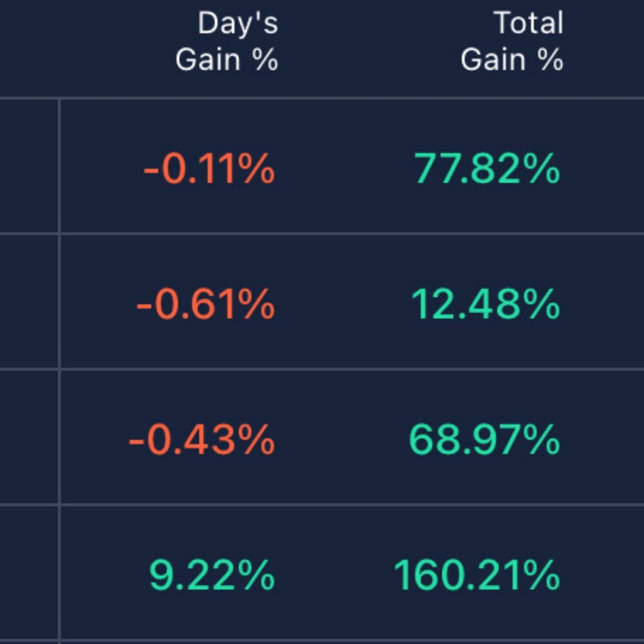Select the green 9.22% day's gain value
This screenshot has height=644, width=644.
(x=212, y=575)
